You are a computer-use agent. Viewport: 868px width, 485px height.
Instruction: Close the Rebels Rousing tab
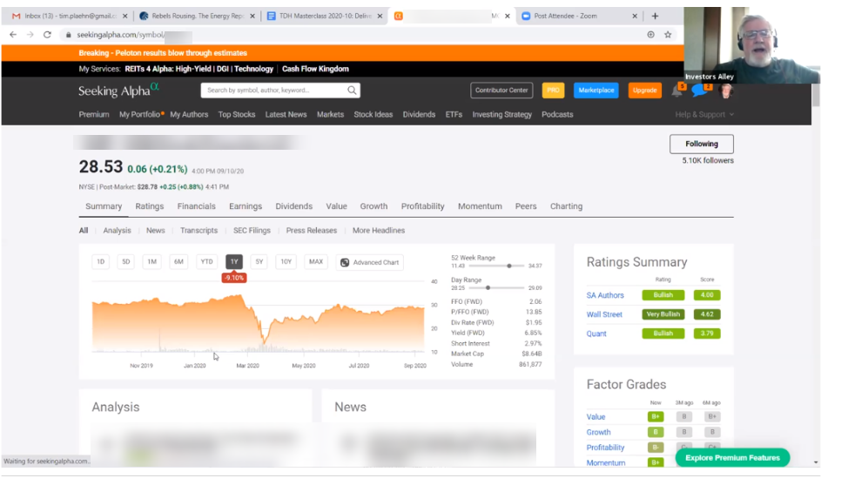pos(252,16)
